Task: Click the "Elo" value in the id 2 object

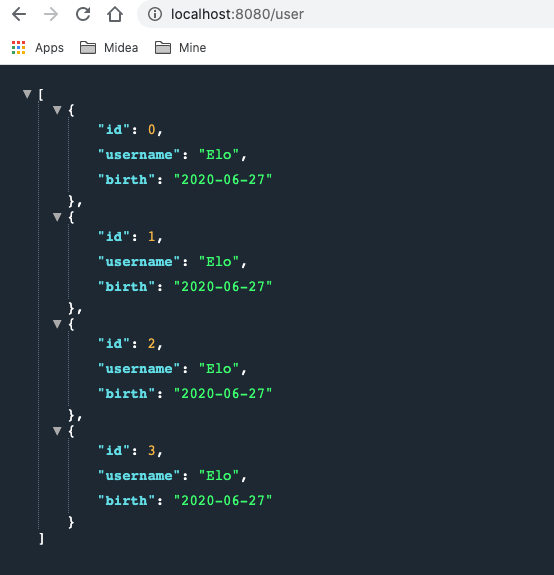Action: coord(219,369)
